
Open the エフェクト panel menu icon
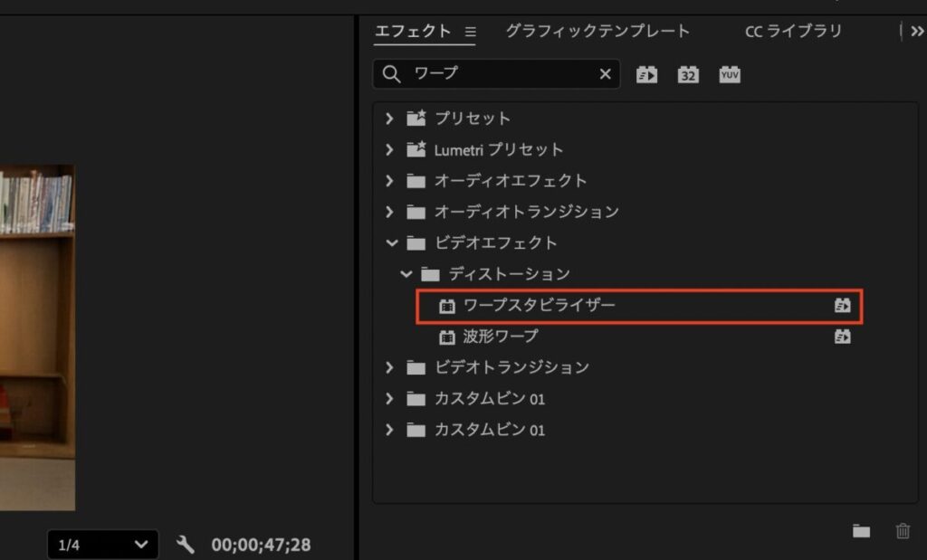coord(470,32)
